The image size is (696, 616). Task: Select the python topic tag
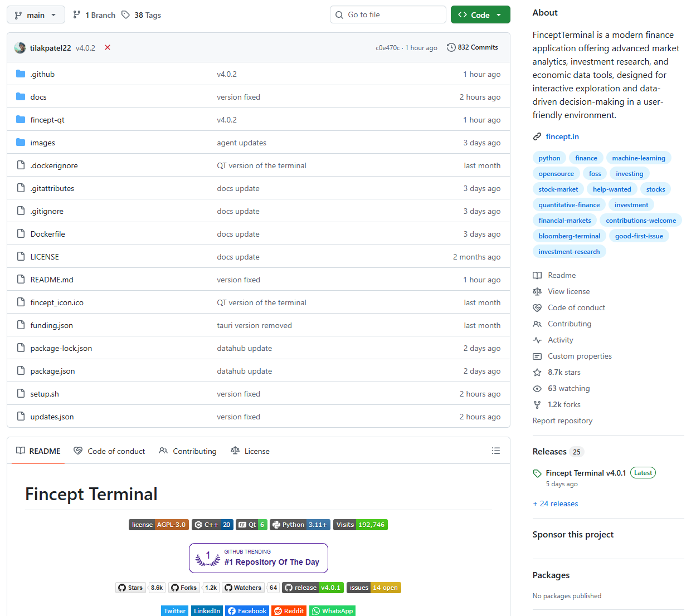pos(549,158)
